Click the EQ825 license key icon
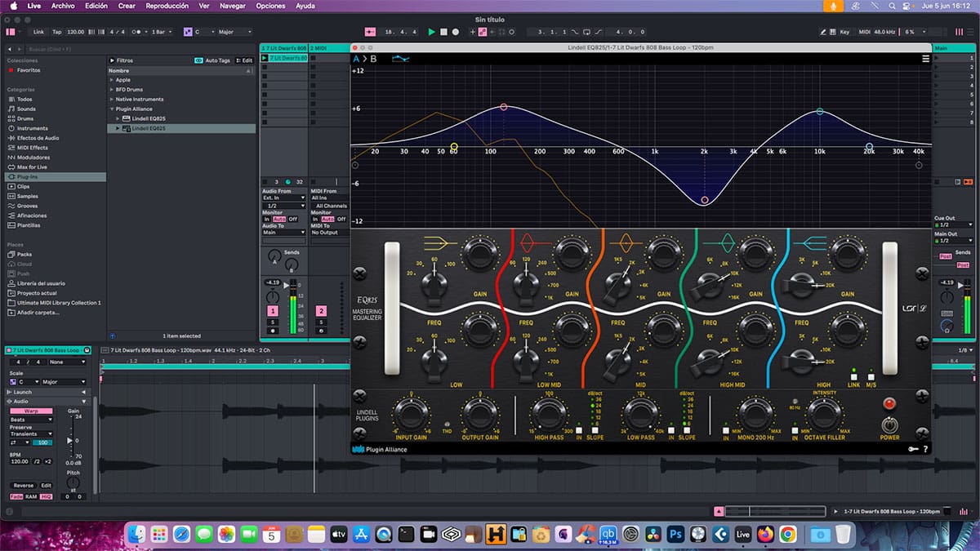The width and height of the screenshot is (980, 551). pyautogui.click(x=913, y=449)
